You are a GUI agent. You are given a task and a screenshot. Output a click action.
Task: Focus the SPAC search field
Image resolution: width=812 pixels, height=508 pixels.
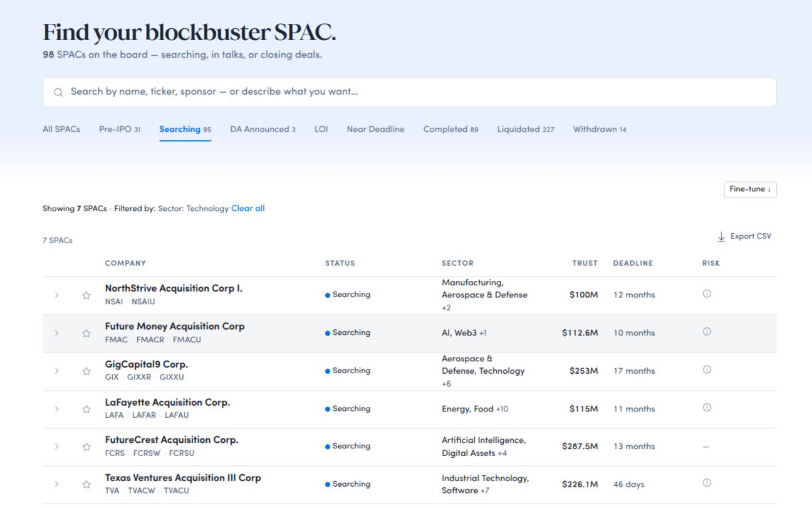click(410, 92)
